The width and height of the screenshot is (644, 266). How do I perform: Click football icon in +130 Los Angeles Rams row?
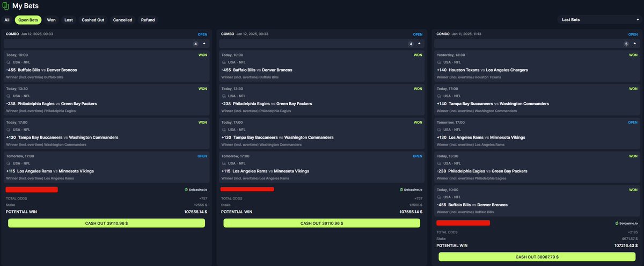(x=439, y=130)
